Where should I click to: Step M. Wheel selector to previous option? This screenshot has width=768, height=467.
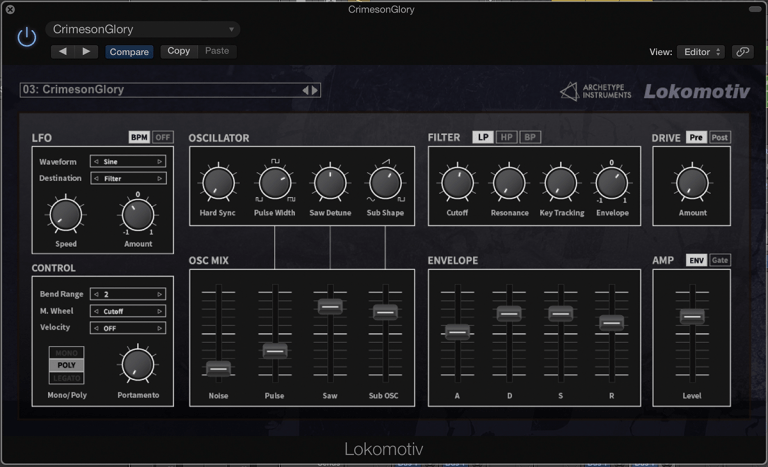pyautogui.click(x=96, y=311)
